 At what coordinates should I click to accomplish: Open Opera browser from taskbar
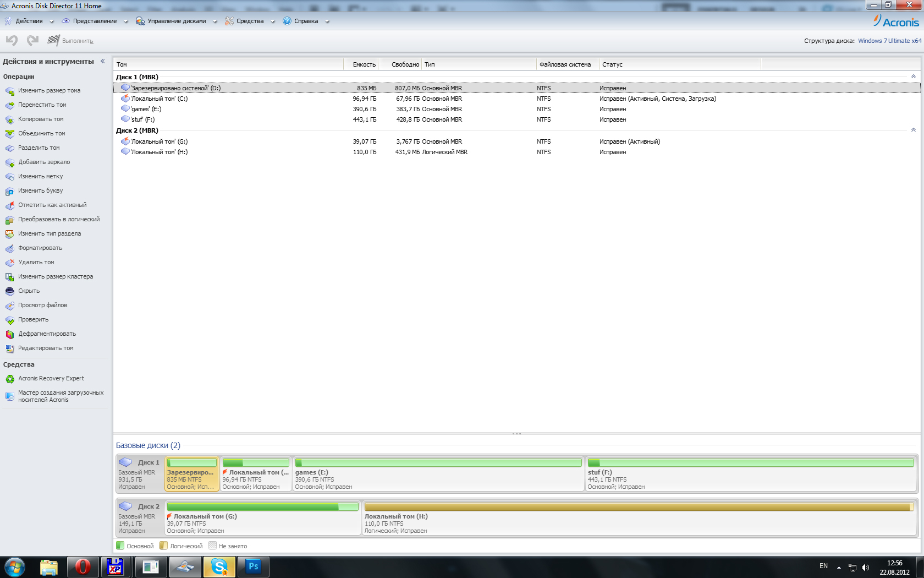pos(82,567)
